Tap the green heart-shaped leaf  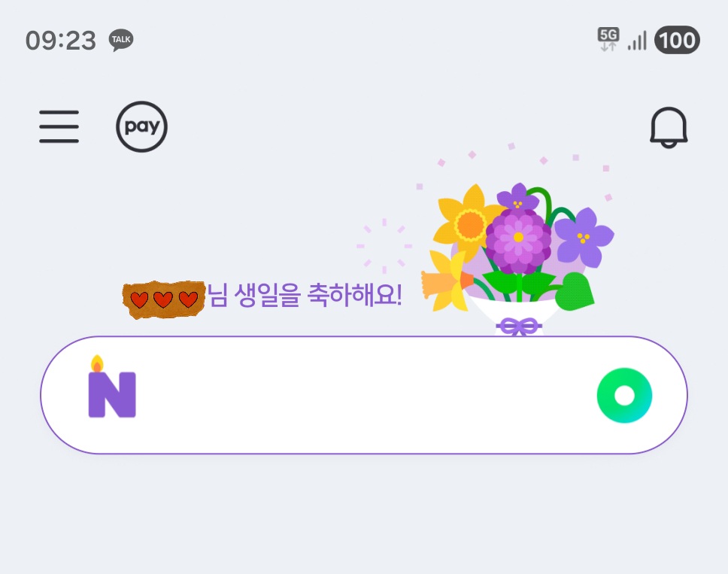click(x=575, y=292)
